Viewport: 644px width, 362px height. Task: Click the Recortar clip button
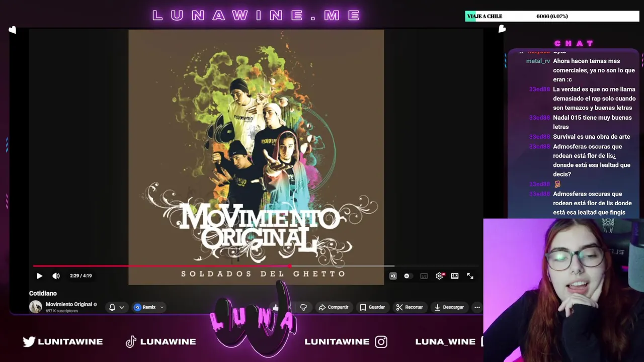[x=409, y=307]
